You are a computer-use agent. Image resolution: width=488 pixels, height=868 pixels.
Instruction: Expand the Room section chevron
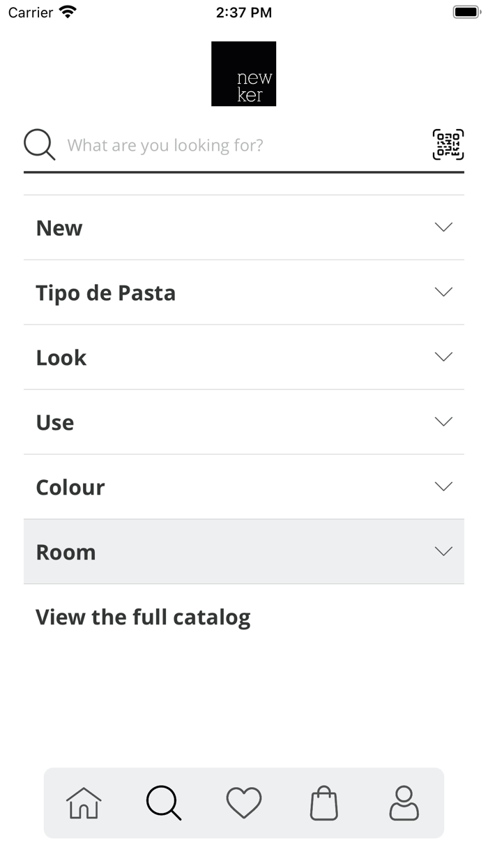click(x=443, y=552)
